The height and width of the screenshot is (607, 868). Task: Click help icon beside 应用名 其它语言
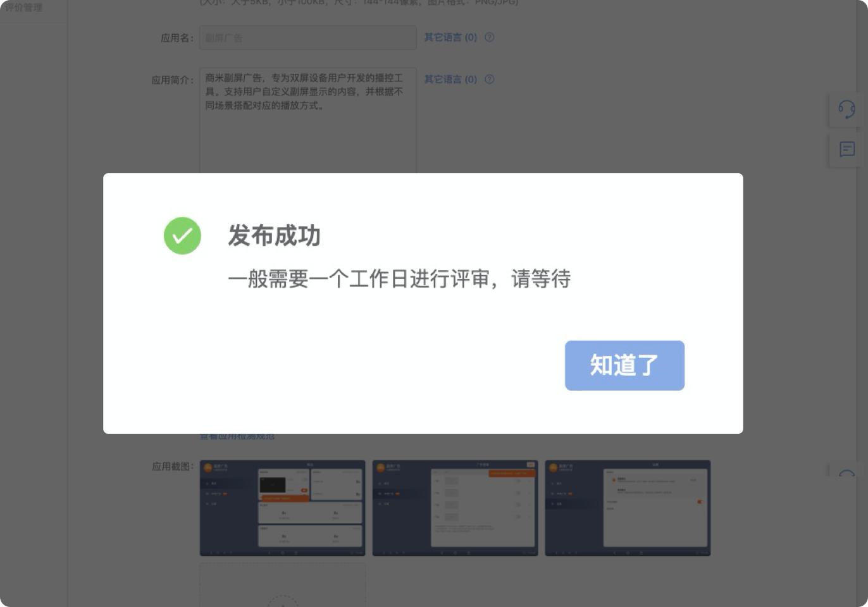(x=489, y=37)
